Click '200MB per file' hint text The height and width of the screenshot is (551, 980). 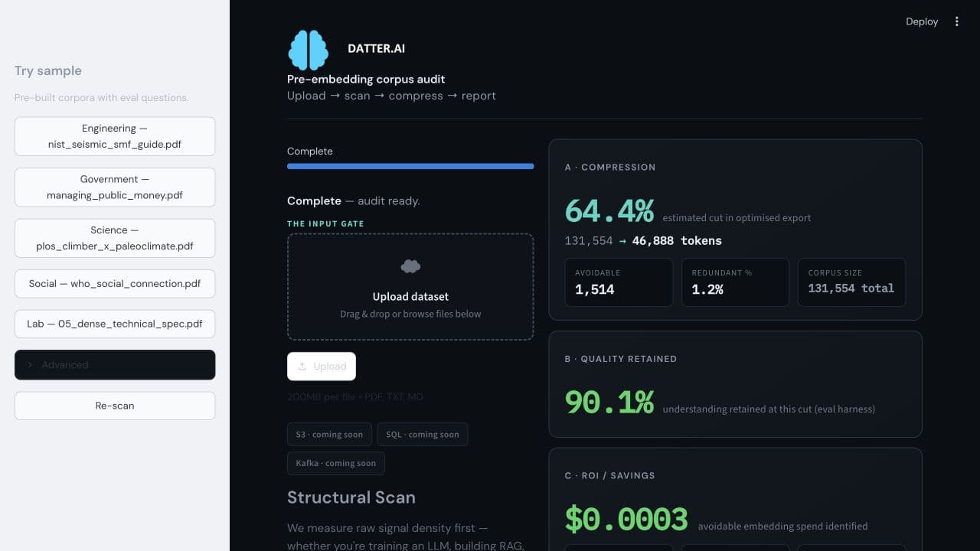[x=354, y=396]
